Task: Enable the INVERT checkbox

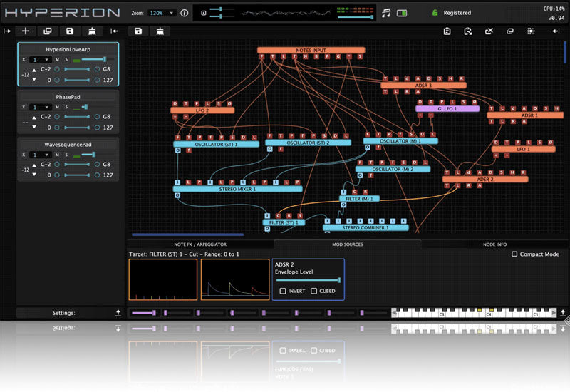Action: [x=282, y=291]
